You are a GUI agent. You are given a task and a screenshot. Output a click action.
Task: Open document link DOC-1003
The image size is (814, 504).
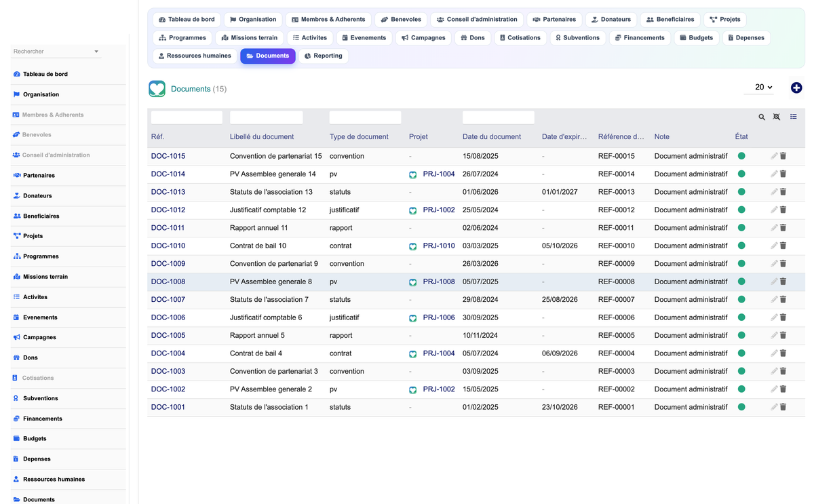(168, 372)
